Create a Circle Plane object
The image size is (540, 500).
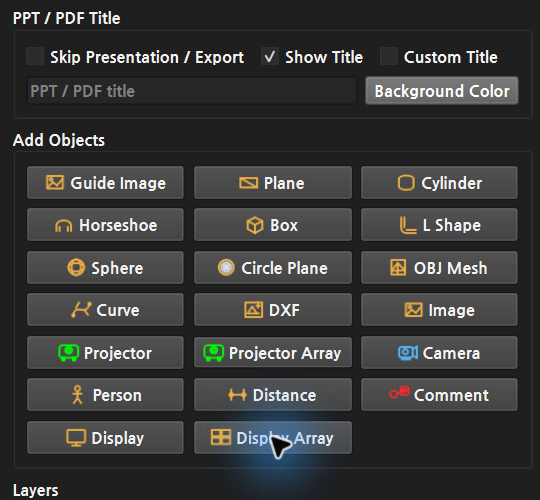(273, 268)
